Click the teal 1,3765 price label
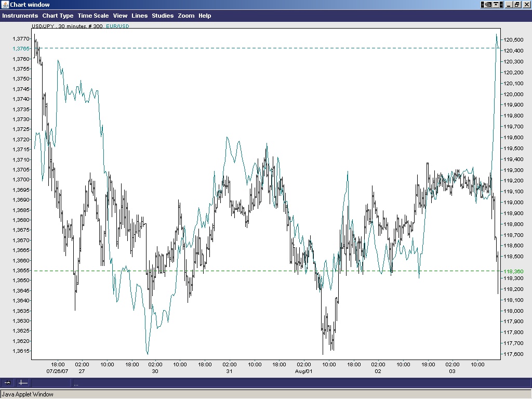Image resolution: width=532 pixels, height=399 pixels. tap(21, 48)
